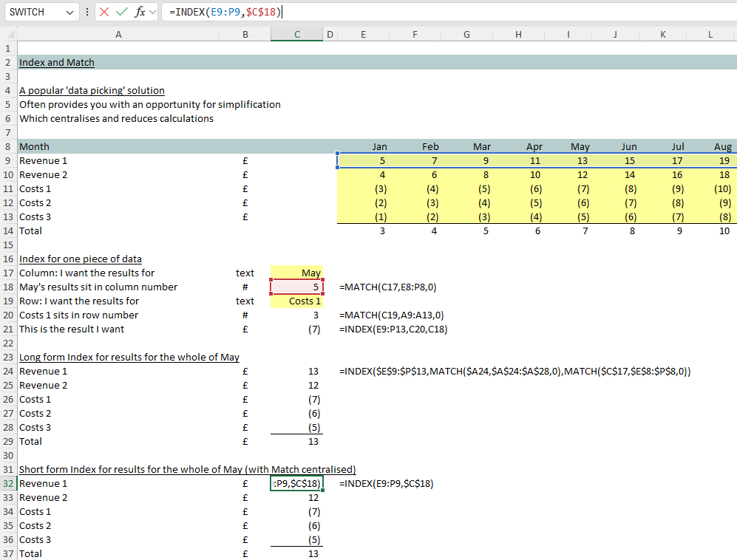Confirm the formula using the checkmark icon
Screen dimensions: 737x560
click(122, 12)
